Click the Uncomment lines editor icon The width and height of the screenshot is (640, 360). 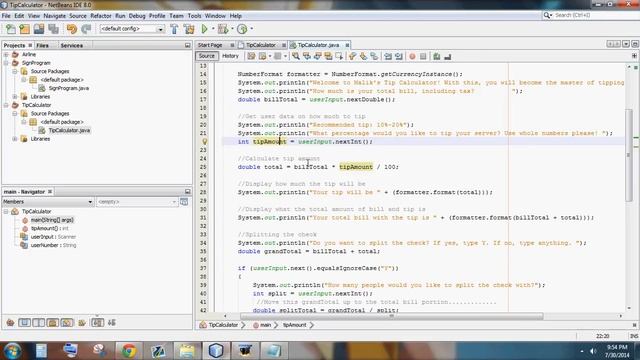448,56
